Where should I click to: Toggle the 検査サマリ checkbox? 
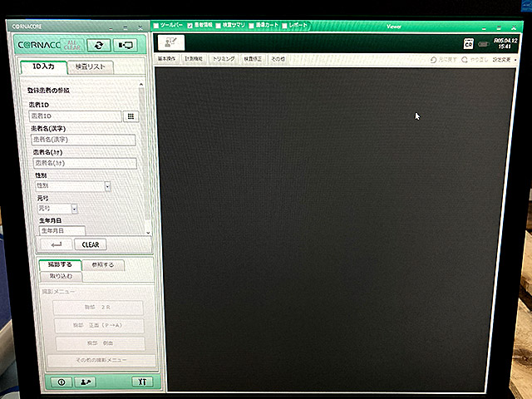[218, 26]
